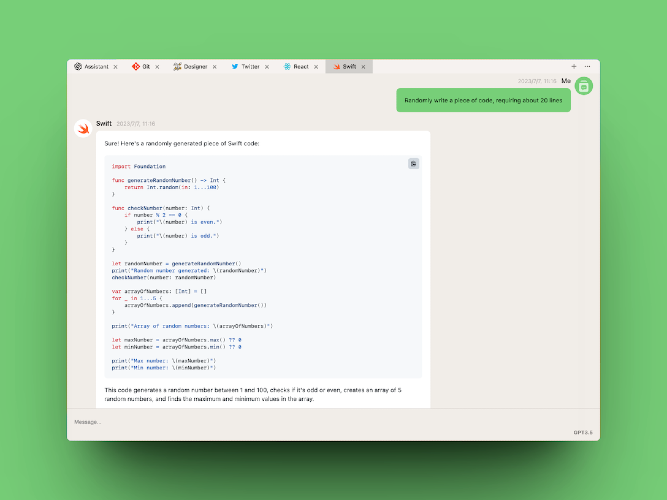This screenshot has width=667, height=500.
Task: Go to the Twitter tab
Action: 250,67
